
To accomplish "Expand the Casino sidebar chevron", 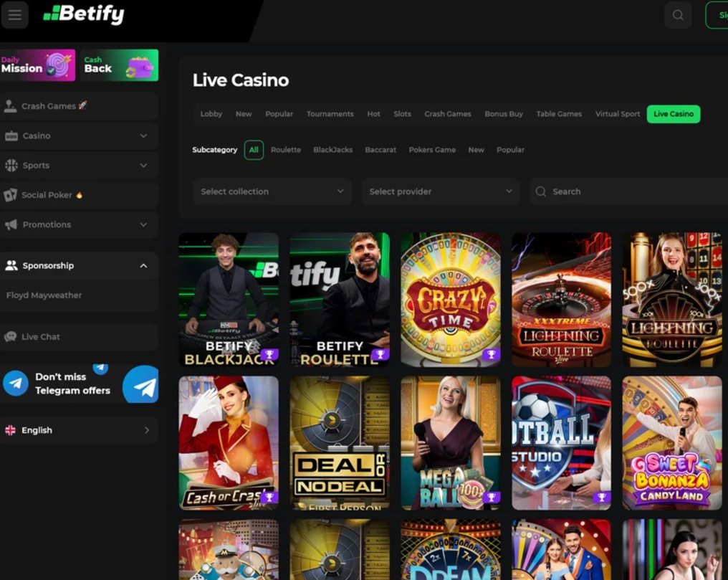I will 143,136.
